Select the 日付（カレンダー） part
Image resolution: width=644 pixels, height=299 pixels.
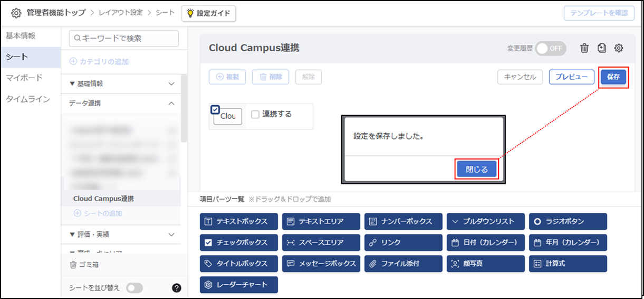coord(486,242)
